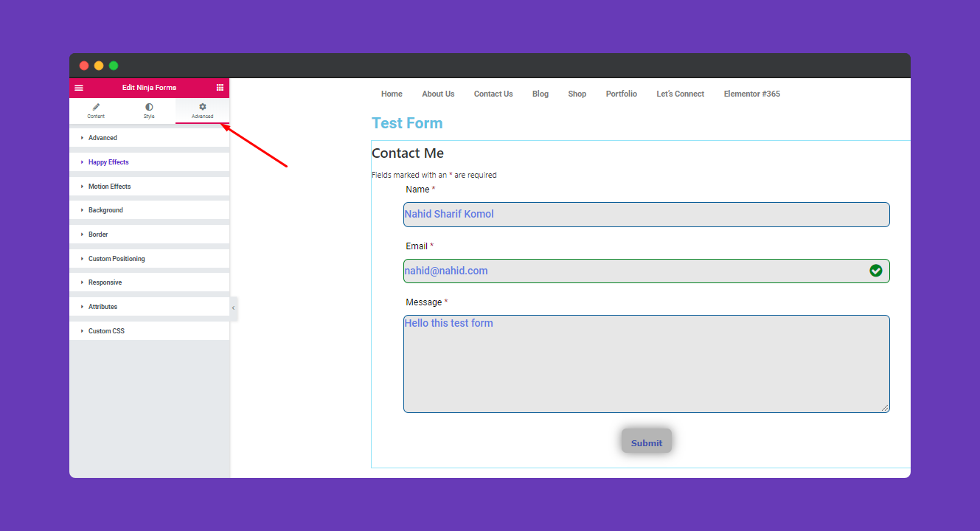The image size is (980, 531).
Task: Open the Contact Us page link
Action: pyautogui.click(x=493, y=94)
